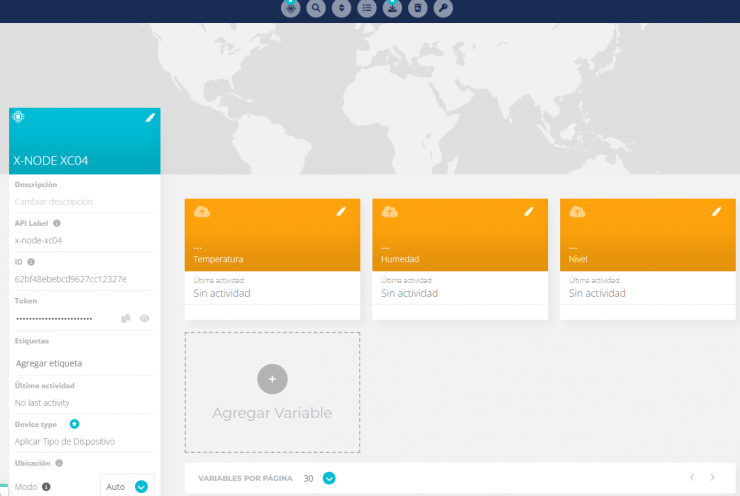
Task: Edit the X-NODE XC04 device with pencil icon
Action: point(150,117)
